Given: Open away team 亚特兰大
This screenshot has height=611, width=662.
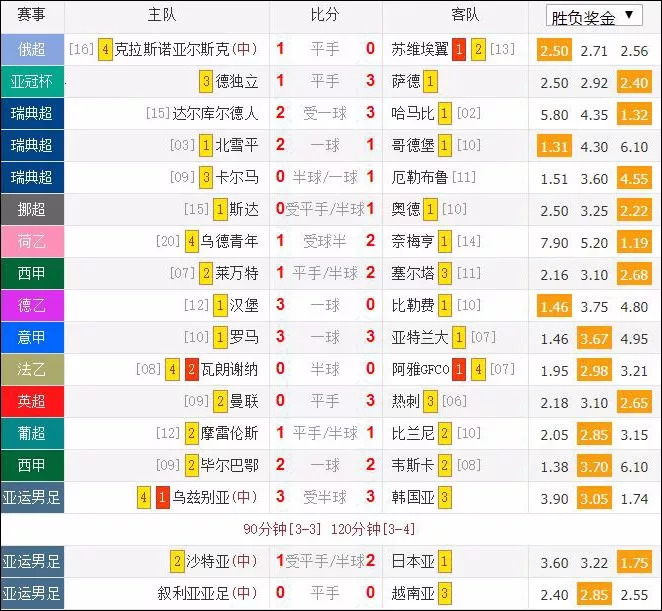Looking at the screenshot, I should pyautogui.click(x=420, y=338).
